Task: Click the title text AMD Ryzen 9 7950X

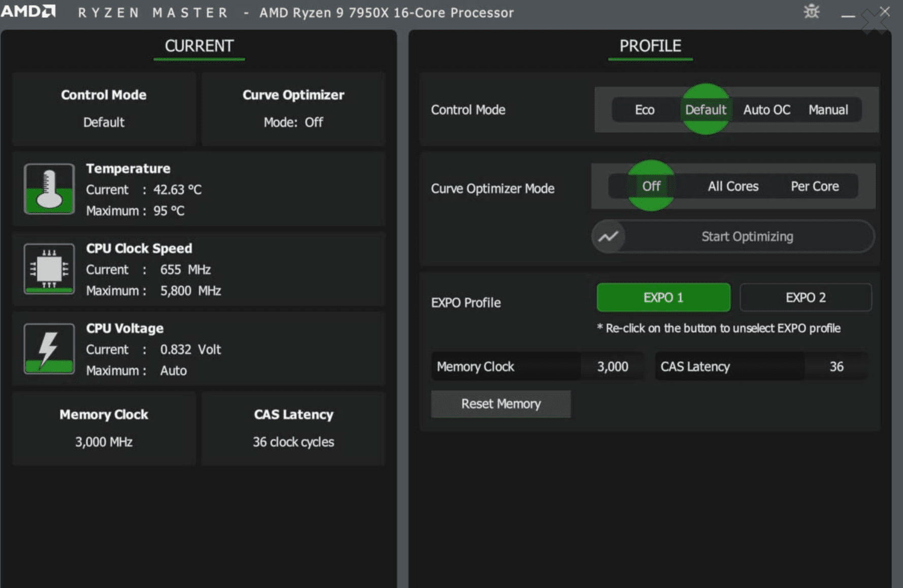Action: (x=386, y=13)
